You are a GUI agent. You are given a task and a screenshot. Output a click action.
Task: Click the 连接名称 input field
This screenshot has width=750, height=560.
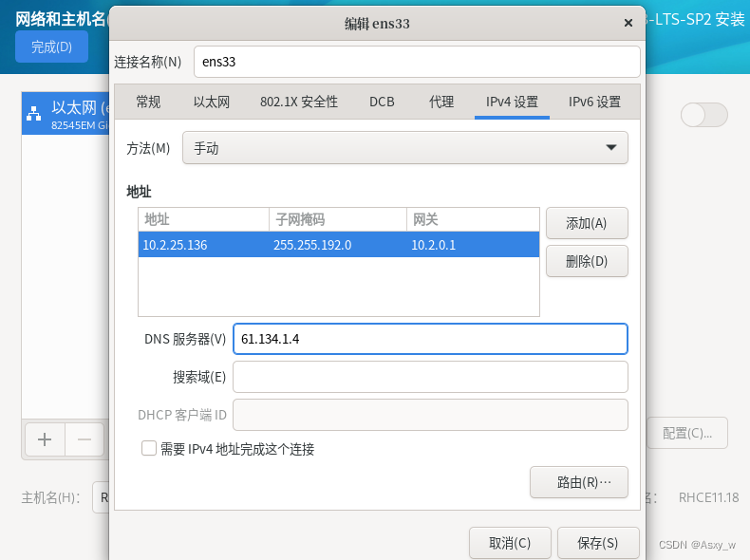[x=417, y=62]
